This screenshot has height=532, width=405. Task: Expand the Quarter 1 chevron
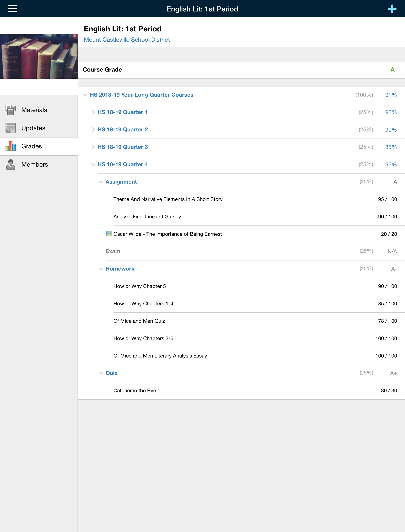pos(93,112)
